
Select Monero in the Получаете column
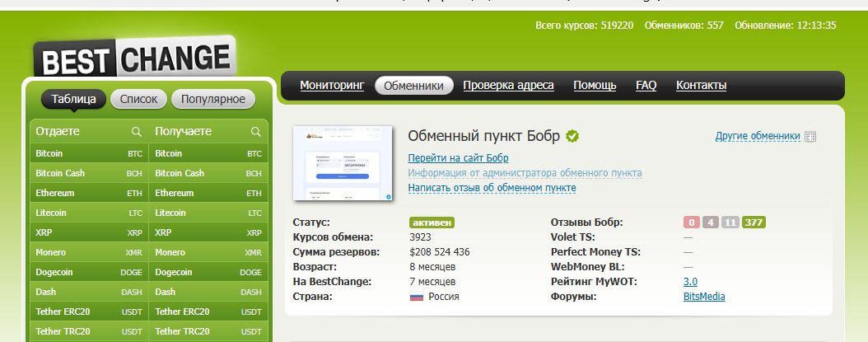click(208, 253)
